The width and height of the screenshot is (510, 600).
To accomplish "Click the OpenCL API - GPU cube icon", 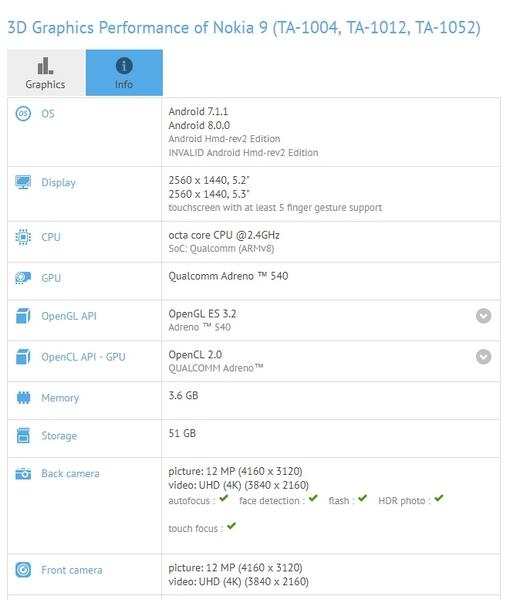I will click(23, 357).
